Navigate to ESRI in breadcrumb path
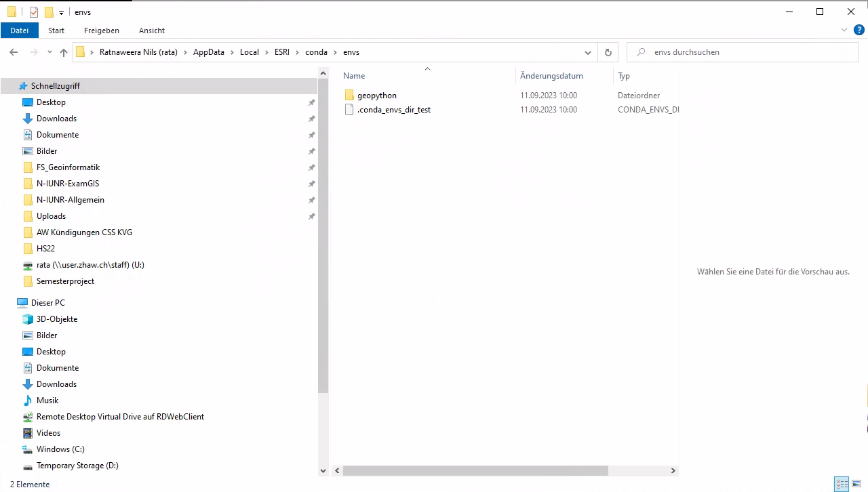This screenshot has width=868, height=492. tap(281, 52)
